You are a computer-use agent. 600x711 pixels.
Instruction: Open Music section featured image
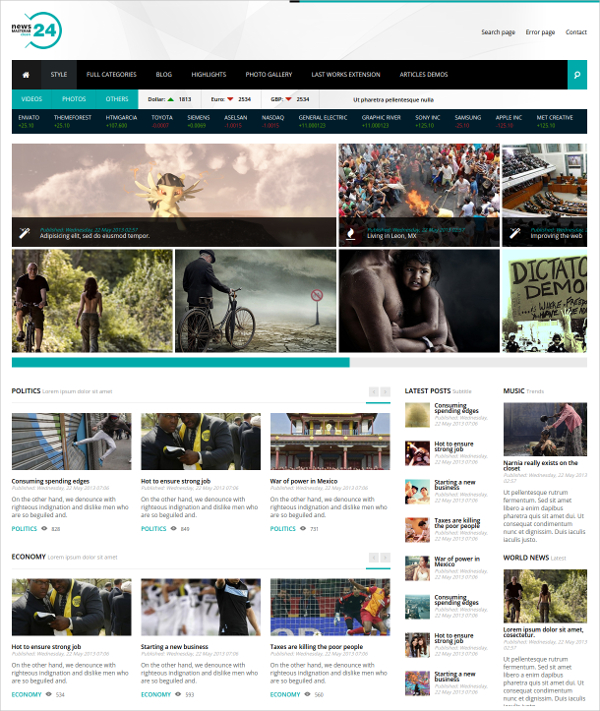[545, 429]
